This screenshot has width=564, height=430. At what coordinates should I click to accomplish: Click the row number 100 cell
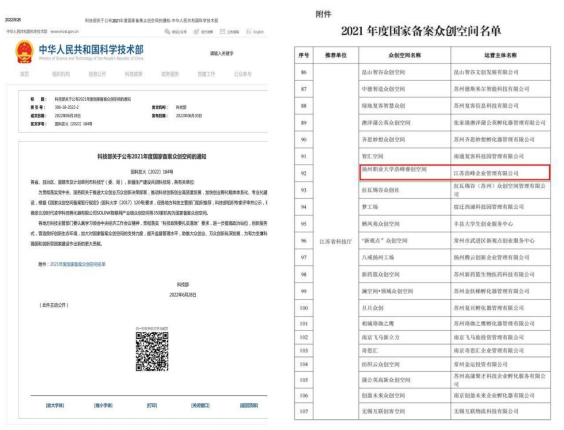304,308
